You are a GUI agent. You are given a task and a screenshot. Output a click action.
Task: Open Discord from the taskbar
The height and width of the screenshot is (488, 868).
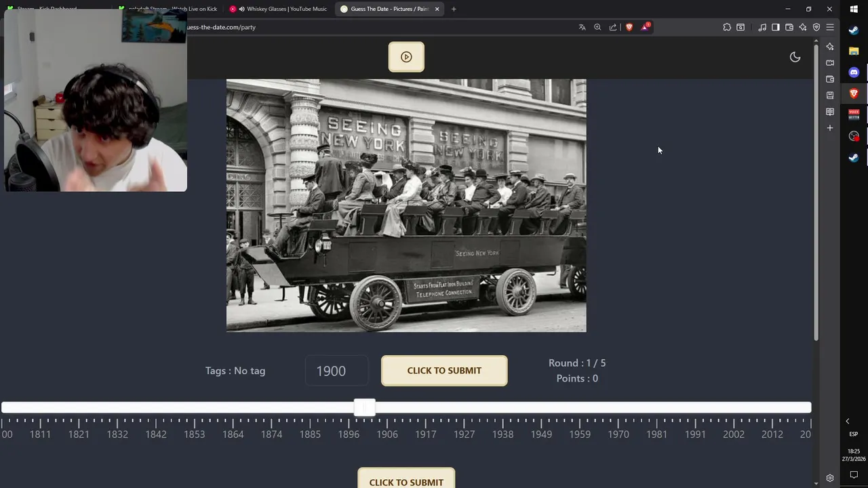point(854,73)
